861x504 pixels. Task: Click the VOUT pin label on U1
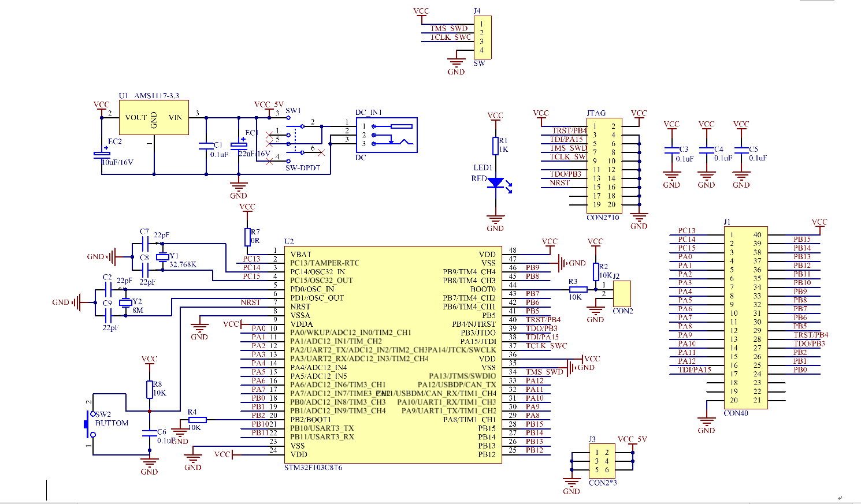click(136, 117)
